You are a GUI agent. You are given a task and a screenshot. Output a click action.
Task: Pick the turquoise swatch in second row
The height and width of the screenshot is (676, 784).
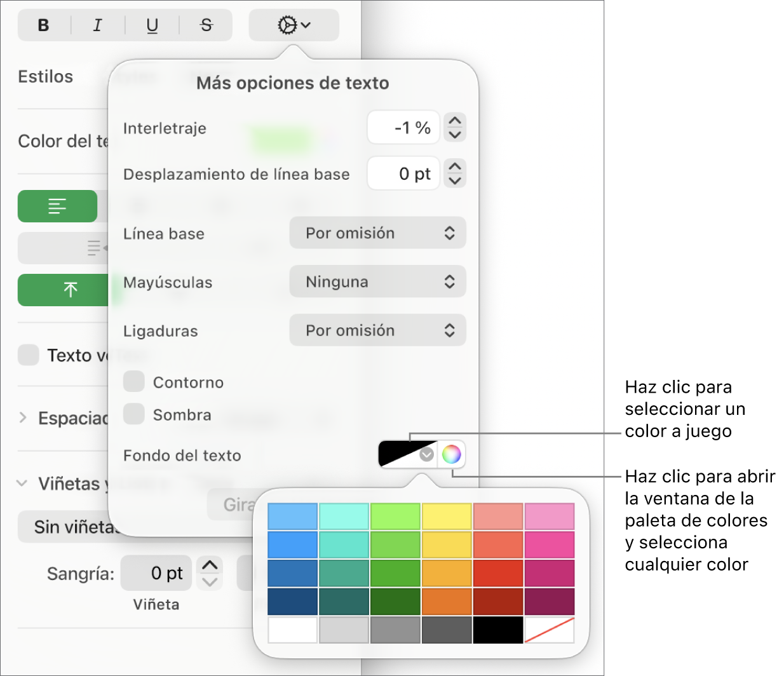pyautogui.click(x=344, y=544)
